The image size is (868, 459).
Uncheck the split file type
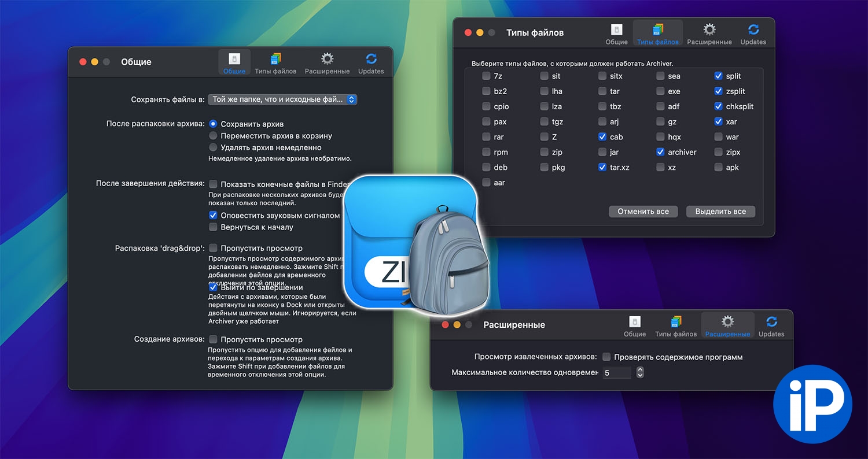[718, 76]
